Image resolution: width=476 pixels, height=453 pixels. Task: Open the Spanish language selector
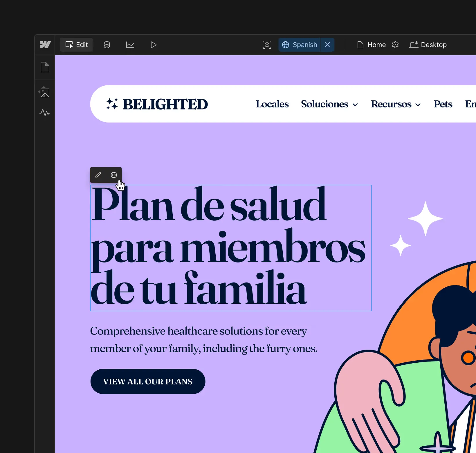pos(300,44)
